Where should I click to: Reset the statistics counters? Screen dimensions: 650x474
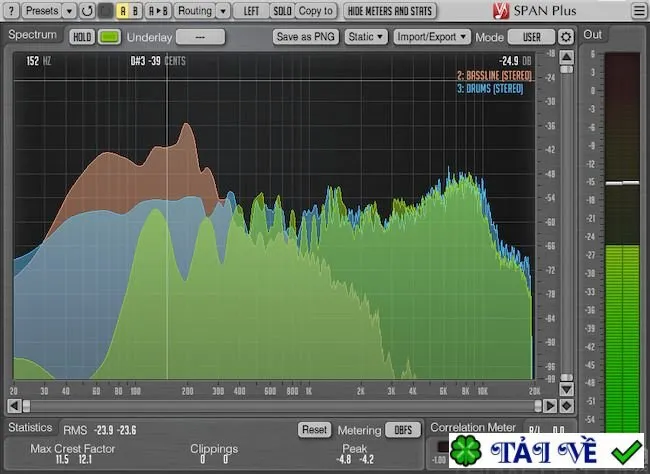pos(314,430)
